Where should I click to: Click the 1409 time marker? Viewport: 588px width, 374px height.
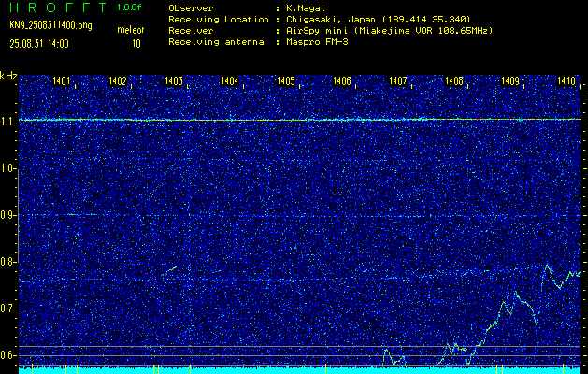510,80
